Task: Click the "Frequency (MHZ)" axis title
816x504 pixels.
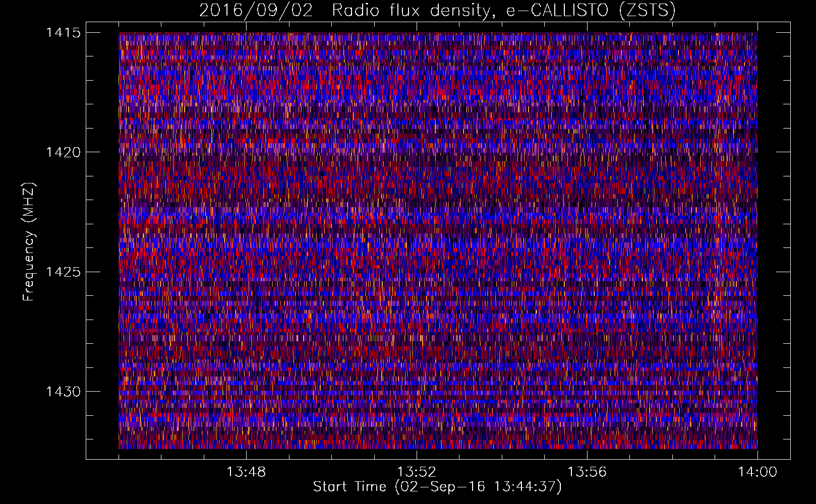Action: (x=29, y=241)
